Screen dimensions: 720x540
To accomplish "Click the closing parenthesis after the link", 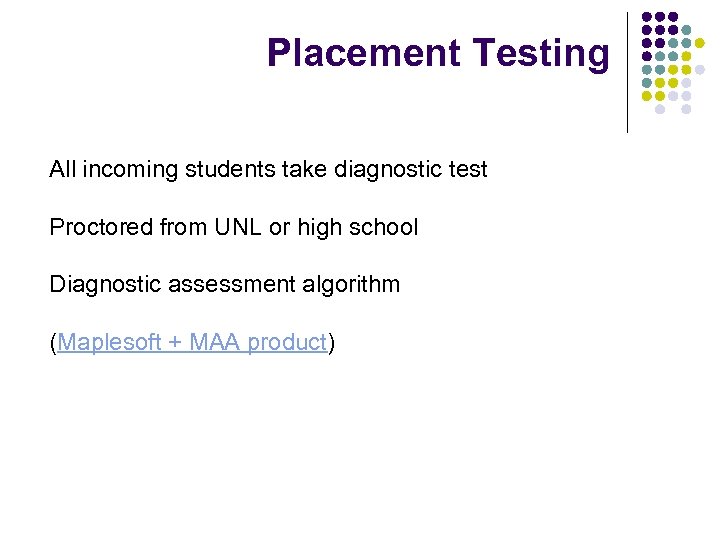I will (x=332, y=342).
